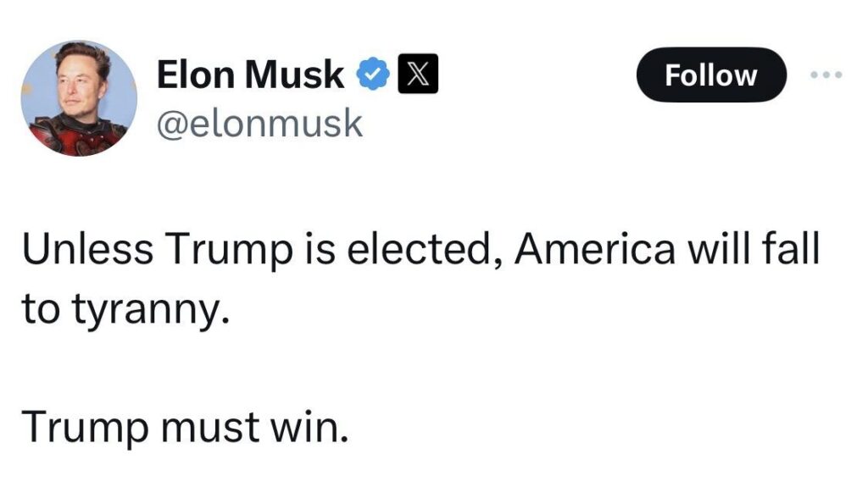Click the 'Trump must win.' sentence
The image size is (868, 498).
186,428
